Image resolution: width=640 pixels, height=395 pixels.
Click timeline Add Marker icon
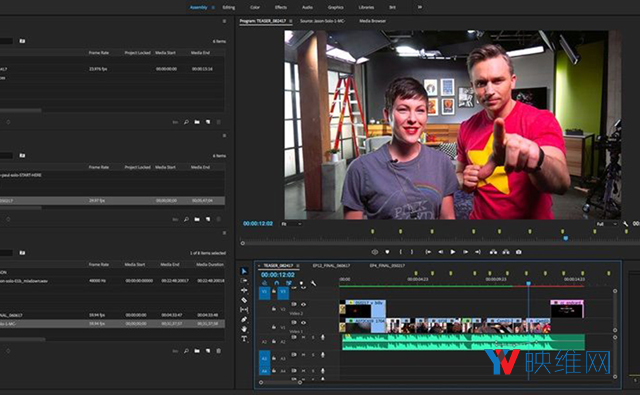tap(302, 283)
